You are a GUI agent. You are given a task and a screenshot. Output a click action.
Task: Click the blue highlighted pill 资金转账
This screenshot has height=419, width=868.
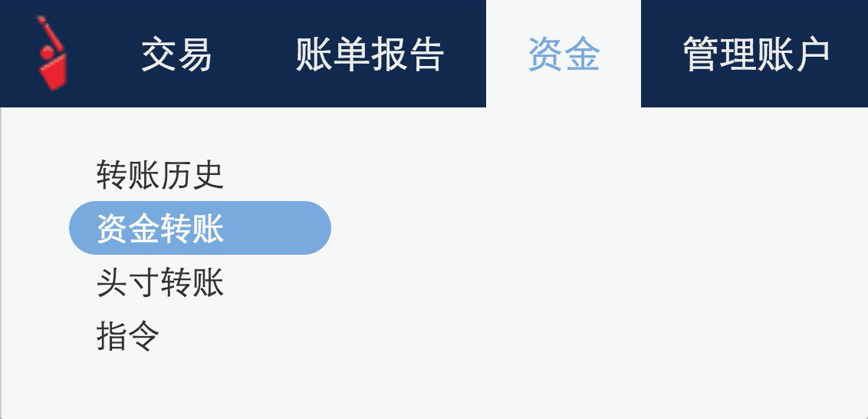point(200,228)
